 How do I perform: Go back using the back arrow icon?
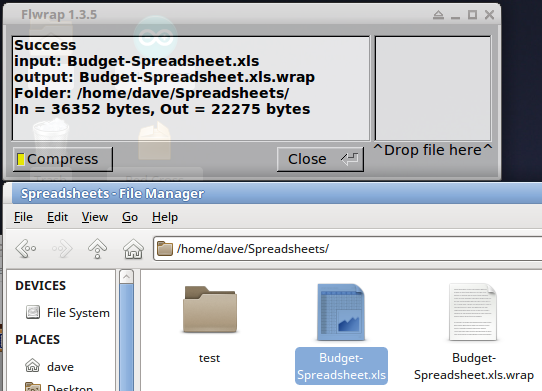(x=26, y=248)
